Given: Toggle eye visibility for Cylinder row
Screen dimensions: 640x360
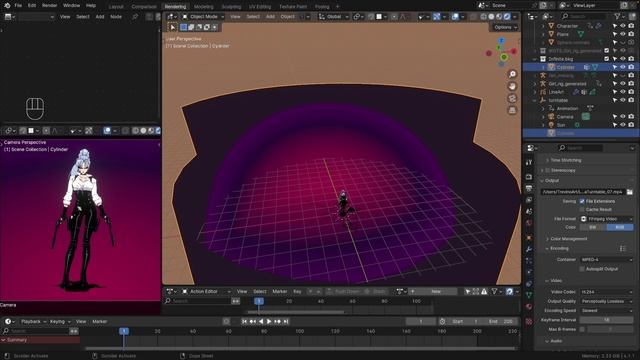Looking at the screenshot, I should pos(623,67).
